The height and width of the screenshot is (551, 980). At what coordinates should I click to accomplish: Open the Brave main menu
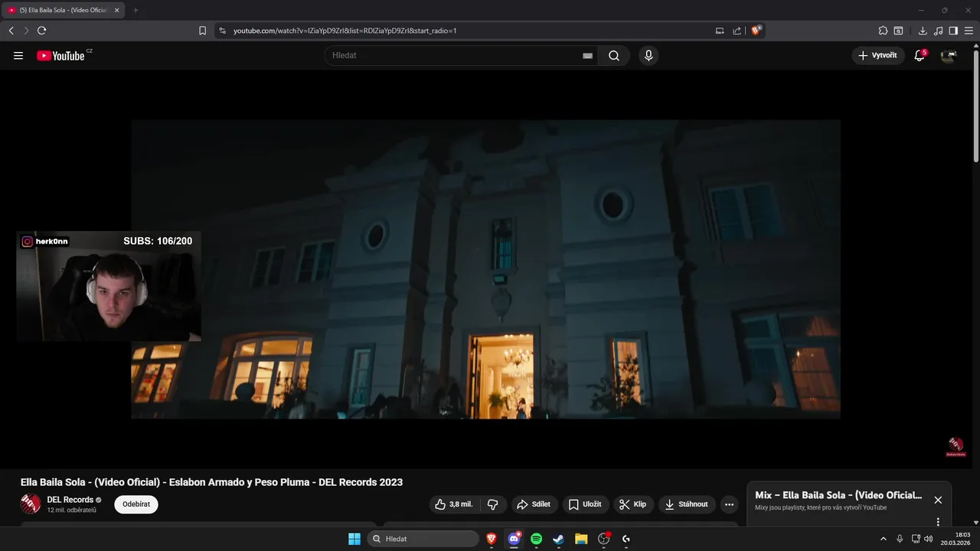coord(969,31)
